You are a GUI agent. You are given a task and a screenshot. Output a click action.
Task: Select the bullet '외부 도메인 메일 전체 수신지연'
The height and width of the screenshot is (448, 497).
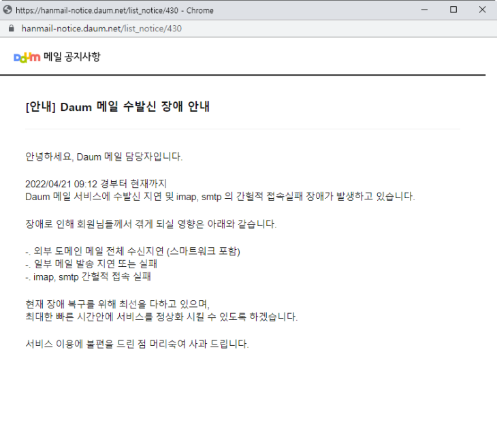click(133, 251)
